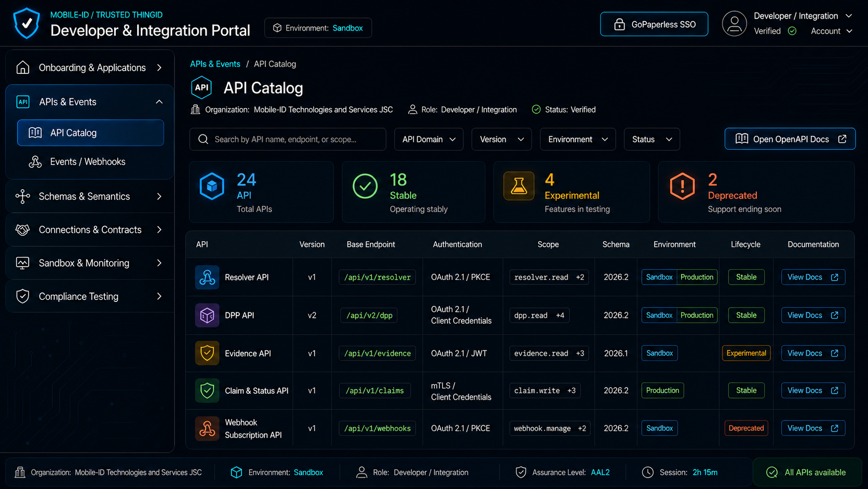Open Sandbox & Monitoring menu

(90, 263)
